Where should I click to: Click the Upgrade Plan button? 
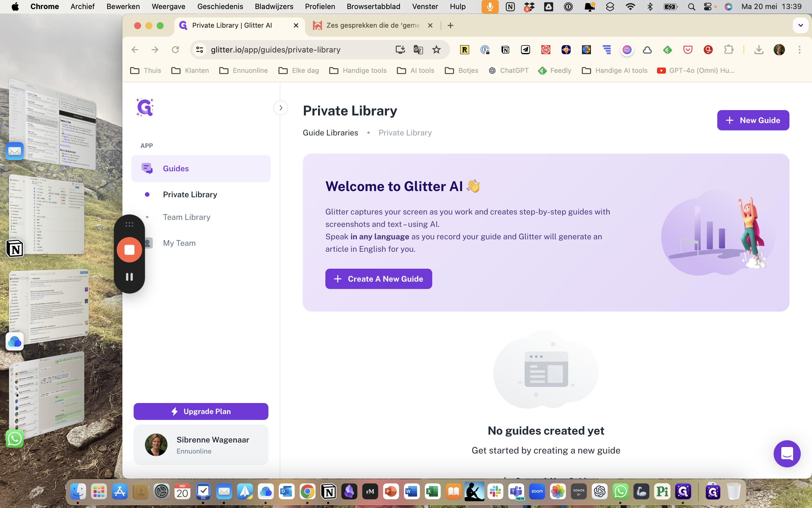[201, 411]
